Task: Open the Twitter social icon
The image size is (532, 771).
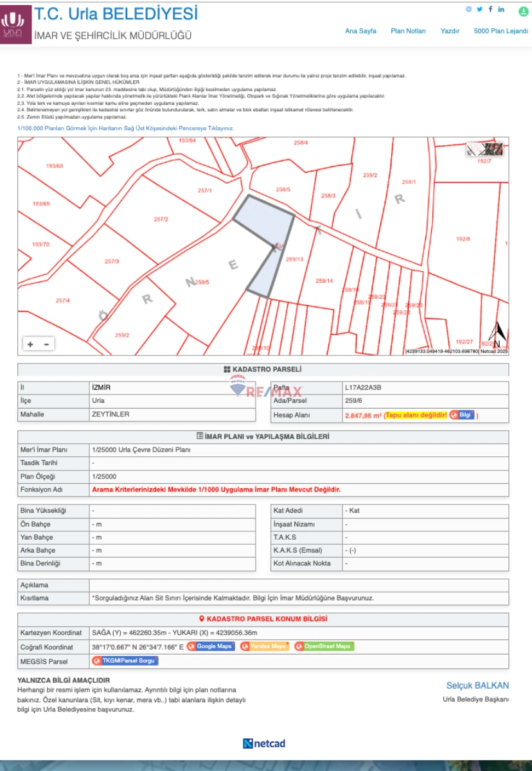Action: click(479, 9)
